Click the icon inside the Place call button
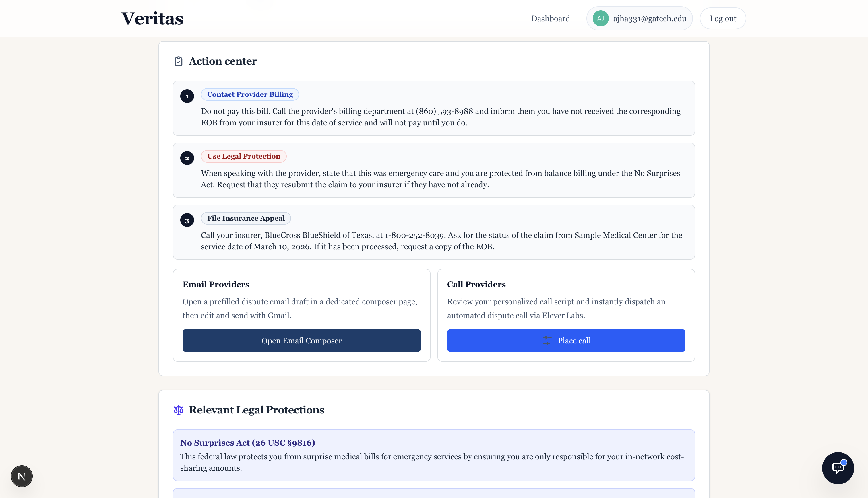 tap(547, 340)
